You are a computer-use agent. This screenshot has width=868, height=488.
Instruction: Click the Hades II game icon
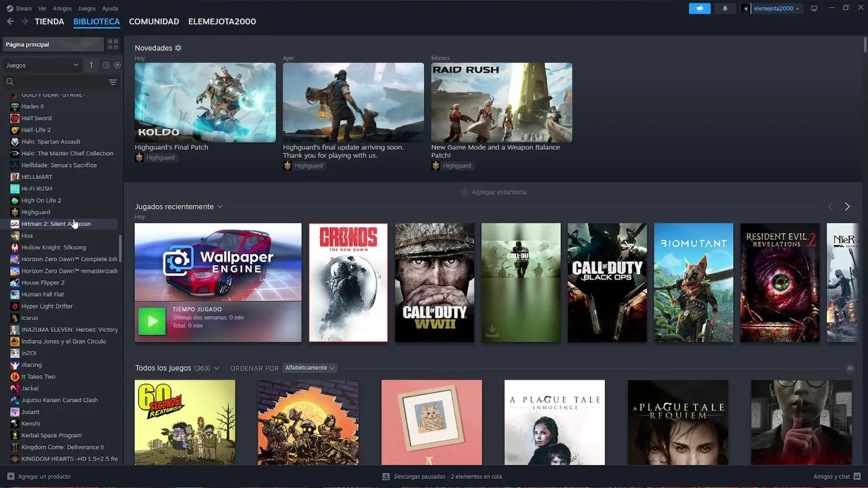pos(15,106)
